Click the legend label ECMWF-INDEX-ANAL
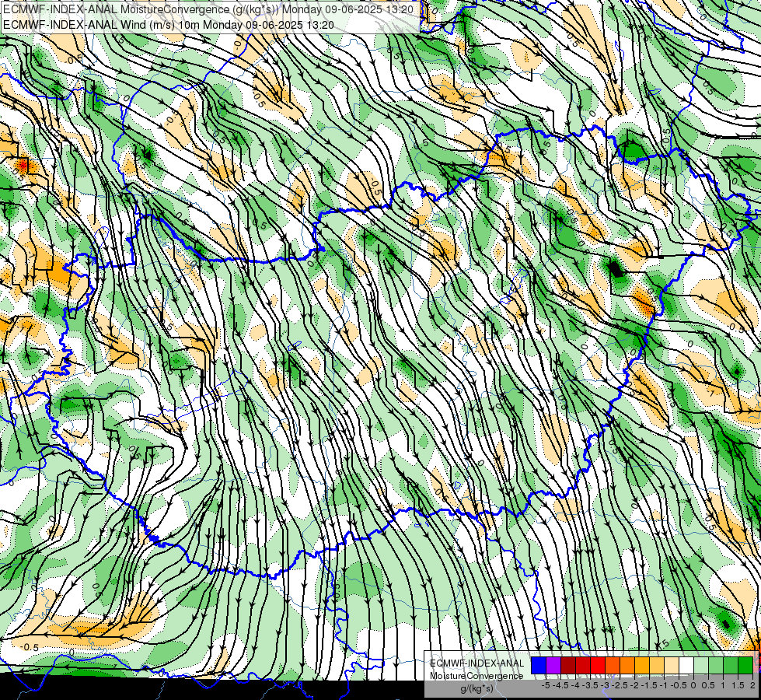761x700 pixels. [x=476, y=663]
